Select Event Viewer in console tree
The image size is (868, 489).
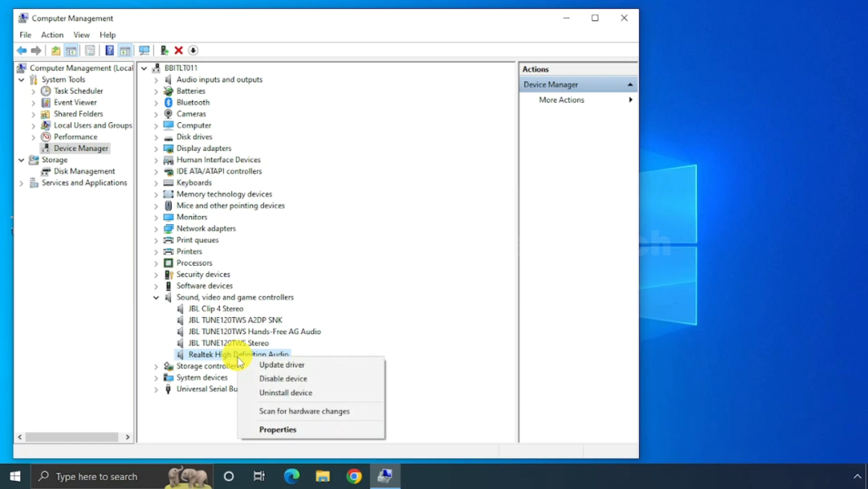(75, 103)
